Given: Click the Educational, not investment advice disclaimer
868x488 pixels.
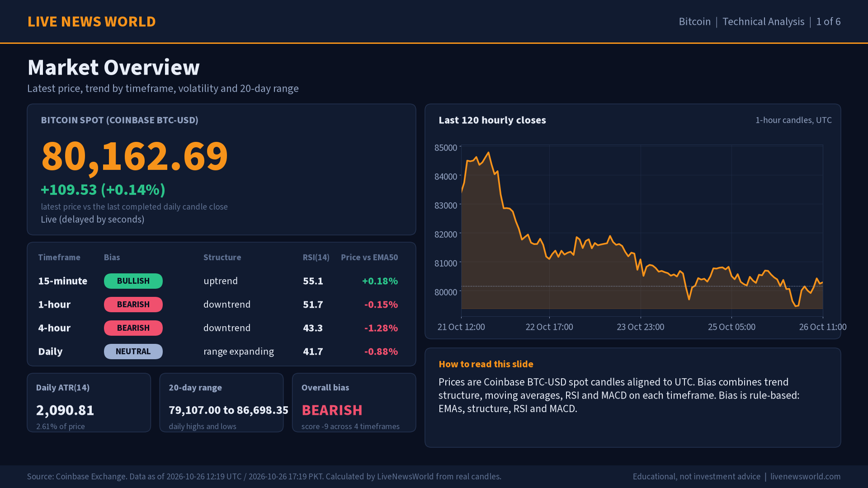Looking at the screenshot, I should pyautogui.click(x=696, y=477).
